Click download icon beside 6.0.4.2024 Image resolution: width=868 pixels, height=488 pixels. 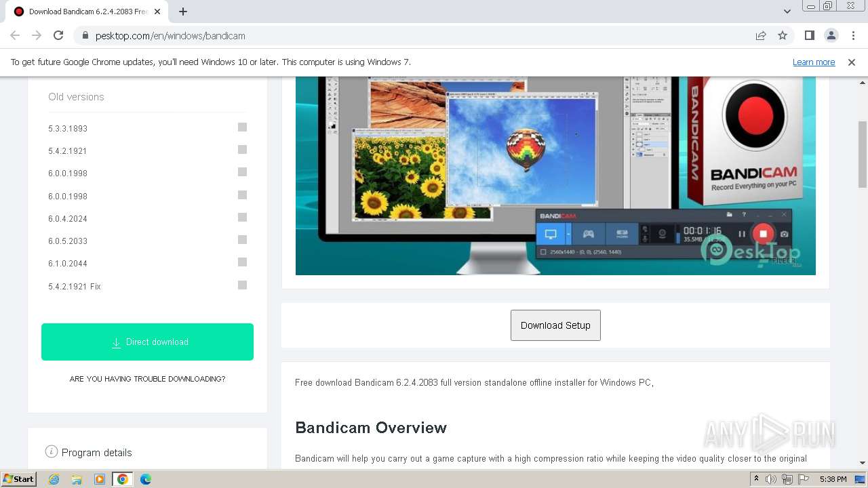click(242, 217)
